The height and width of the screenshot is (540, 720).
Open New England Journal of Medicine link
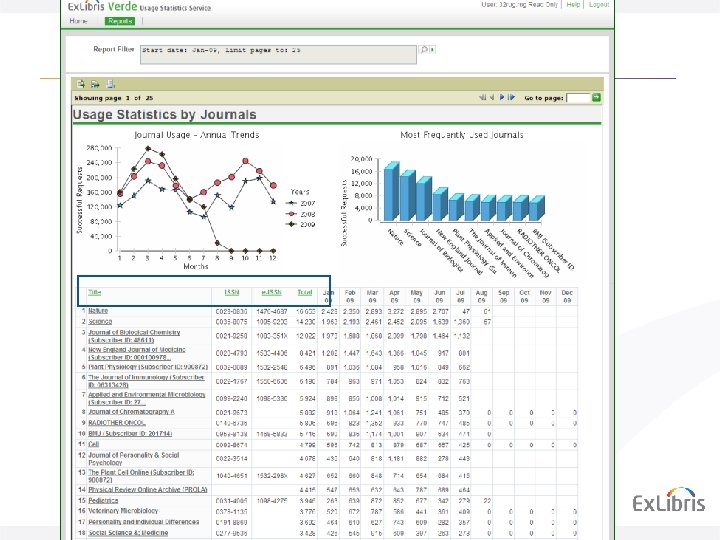click(137, 353)
